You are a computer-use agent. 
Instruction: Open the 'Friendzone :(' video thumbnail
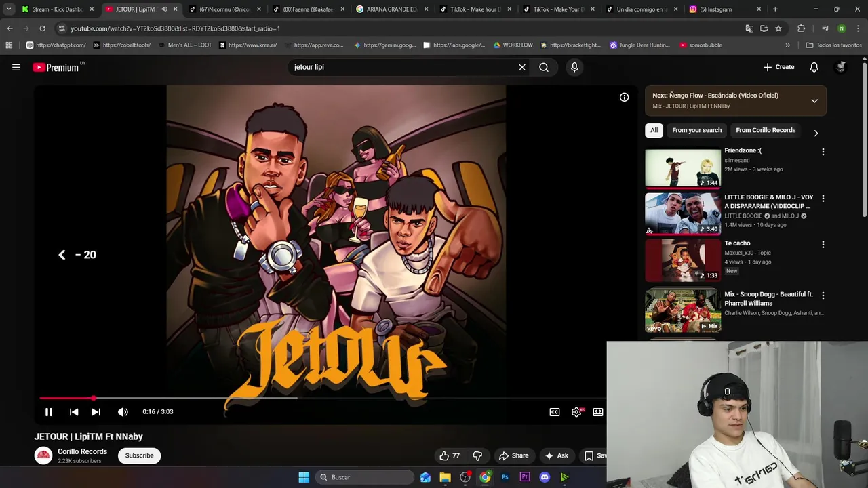pyautogui.click(x=683, y=168)
